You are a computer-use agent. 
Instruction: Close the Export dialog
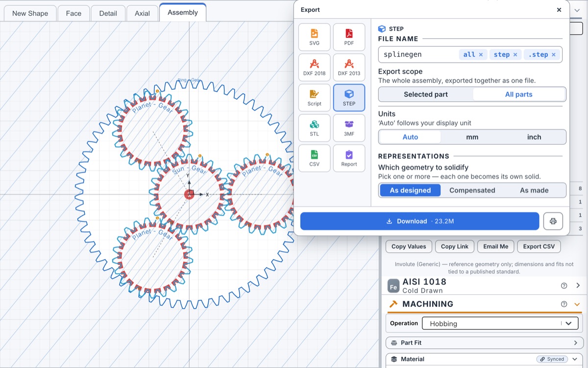click(559, 10)
